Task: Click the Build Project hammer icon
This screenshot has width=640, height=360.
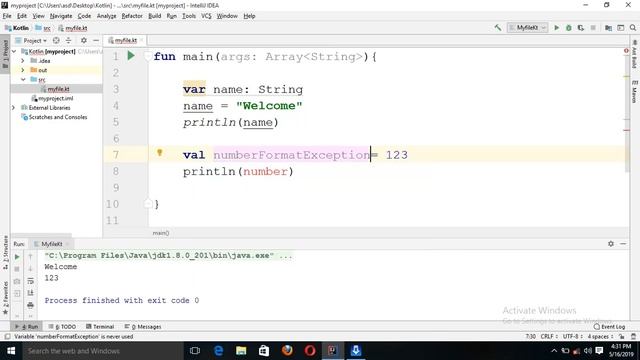Action: [x=498, y=28]
